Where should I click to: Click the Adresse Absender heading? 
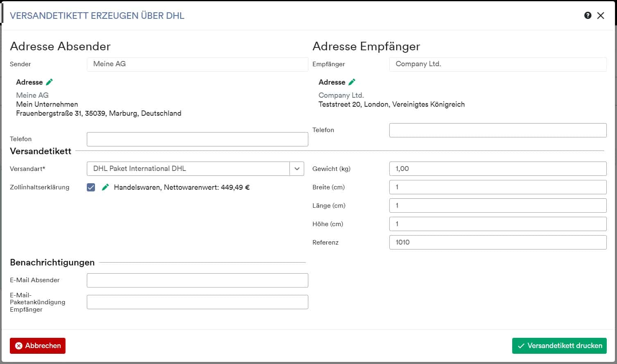(x=60, y=46)
